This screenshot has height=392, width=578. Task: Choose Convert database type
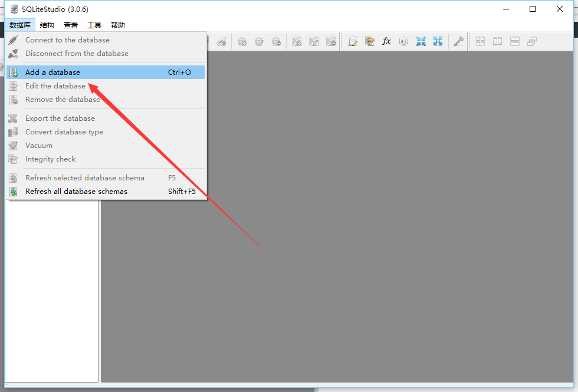point(106,132)
